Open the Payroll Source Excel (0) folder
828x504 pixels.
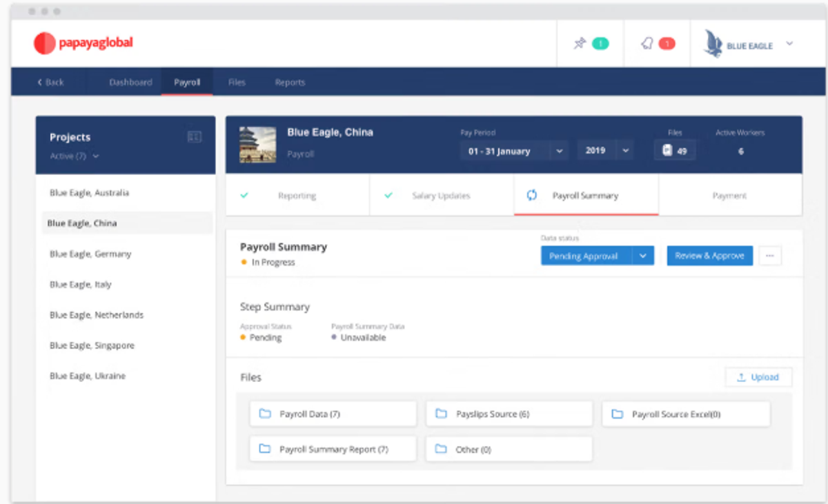[x=686, y=414]
